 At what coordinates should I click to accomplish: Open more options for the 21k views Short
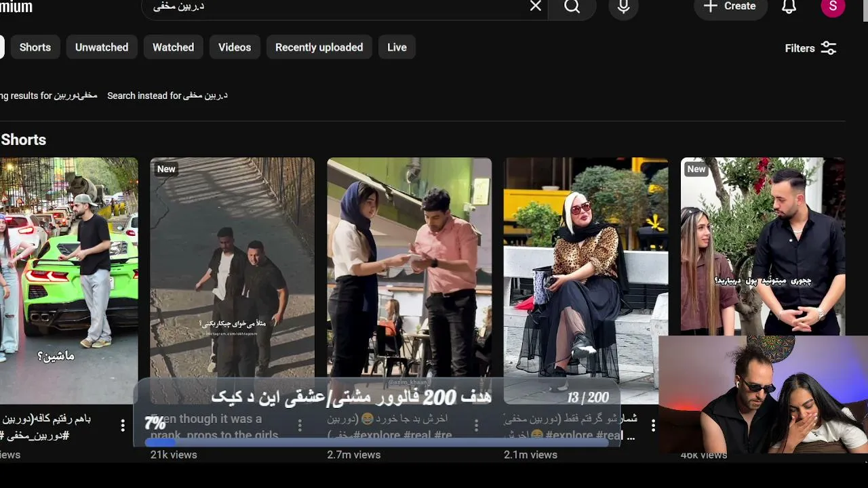click(300, 426)
